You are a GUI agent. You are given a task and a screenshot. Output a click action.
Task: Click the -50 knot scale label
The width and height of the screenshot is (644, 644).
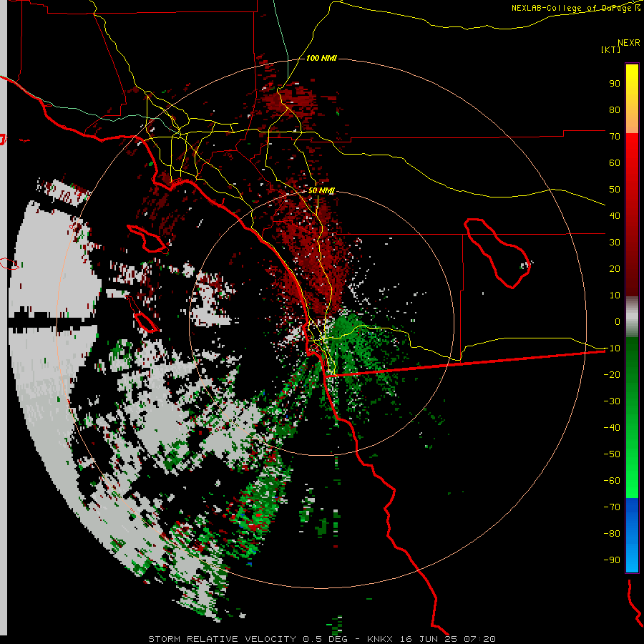[612, 454]
